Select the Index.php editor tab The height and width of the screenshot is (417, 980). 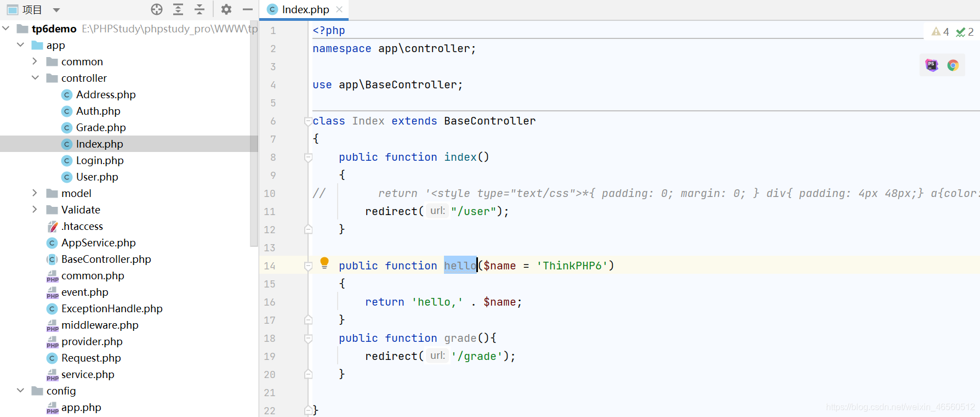point(305,9)
